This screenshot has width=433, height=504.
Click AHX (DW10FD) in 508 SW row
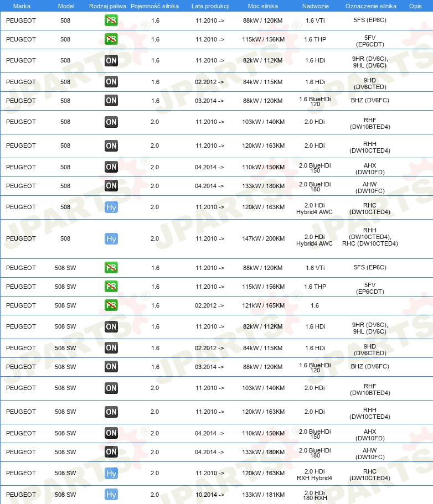370,435
